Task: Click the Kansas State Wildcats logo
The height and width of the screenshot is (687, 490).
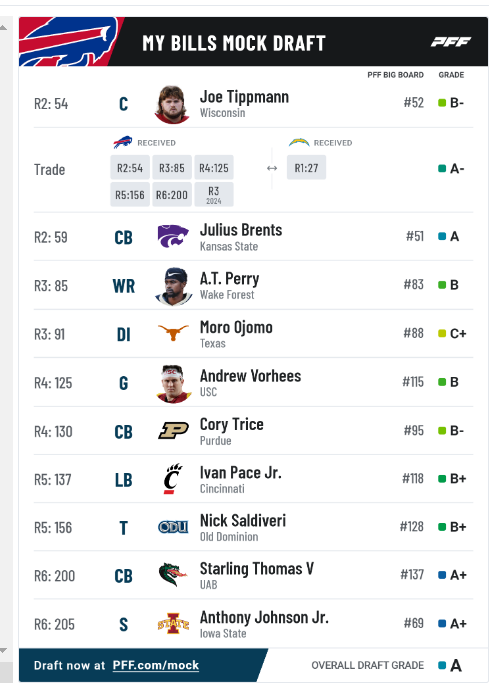Action: pos(173,236)
